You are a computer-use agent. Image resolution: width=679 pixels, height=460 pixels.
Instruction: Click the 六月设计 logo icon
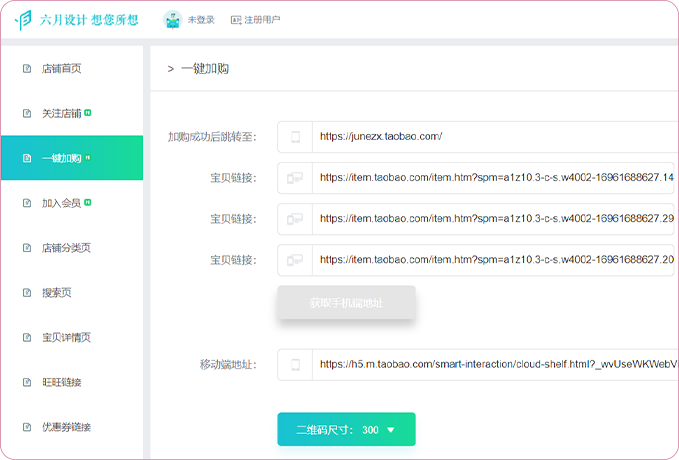pyautogui.click(x=23, y=20)
